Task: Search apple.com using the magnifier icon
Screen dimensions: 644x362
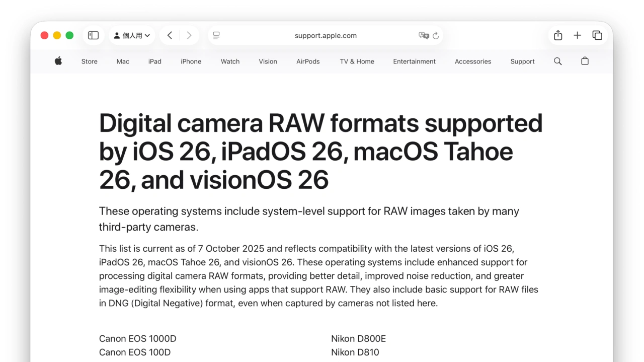Action: coord(557,61)
